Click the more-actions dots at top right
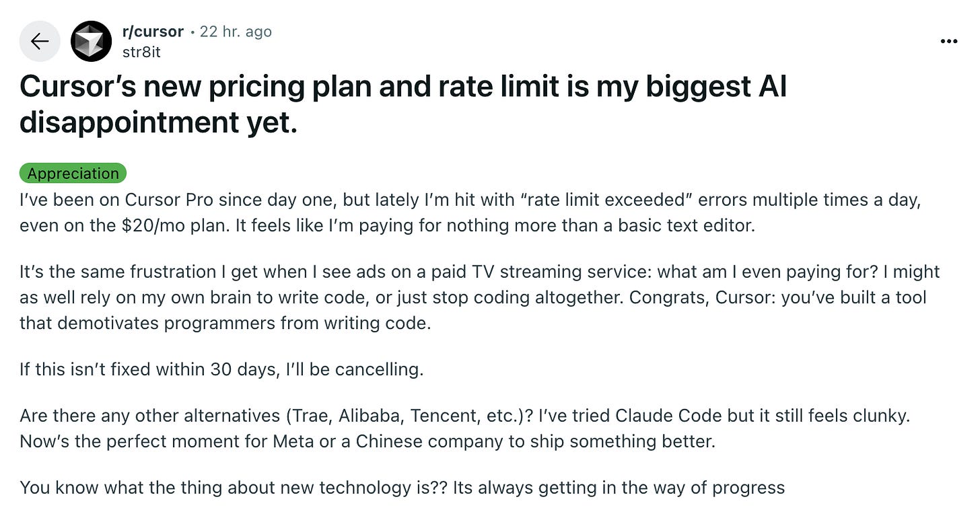The height and width of the screenshot is (522, 980). point(948,41)
